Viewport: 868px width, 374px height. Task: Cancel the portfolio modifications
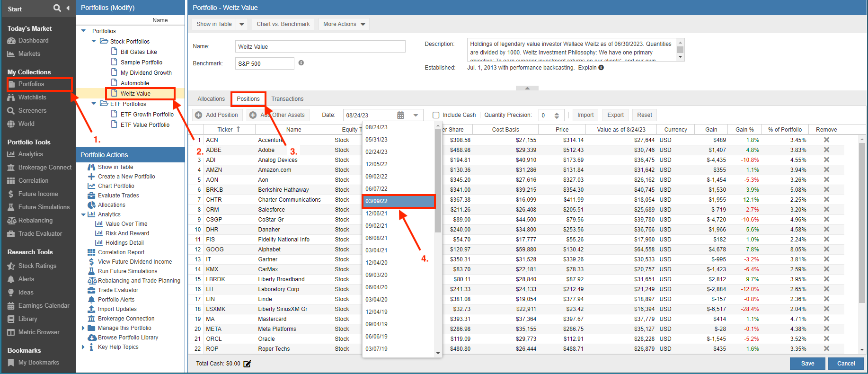[x=846, y=364]
